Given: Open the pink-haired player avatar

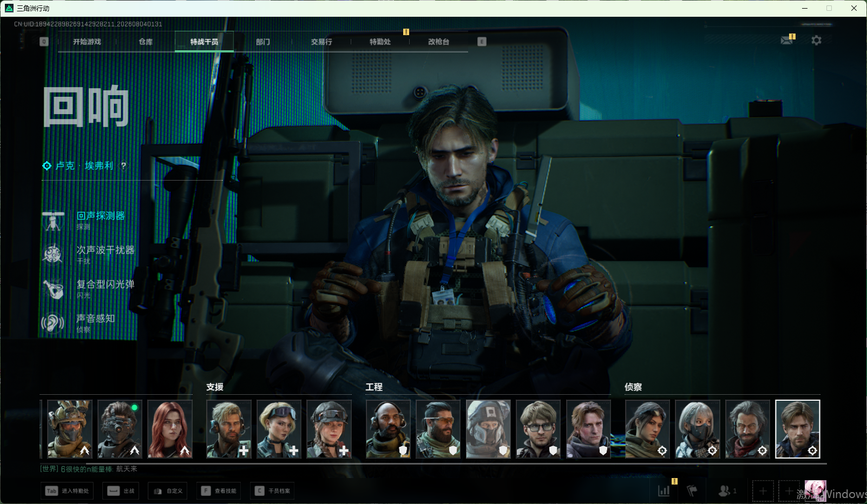Looking at the screenshot, I should 815,491.
